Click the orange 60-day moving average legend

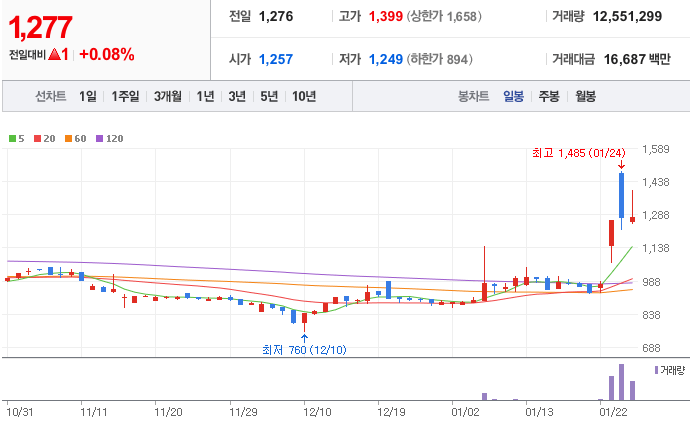coord(76,139)
